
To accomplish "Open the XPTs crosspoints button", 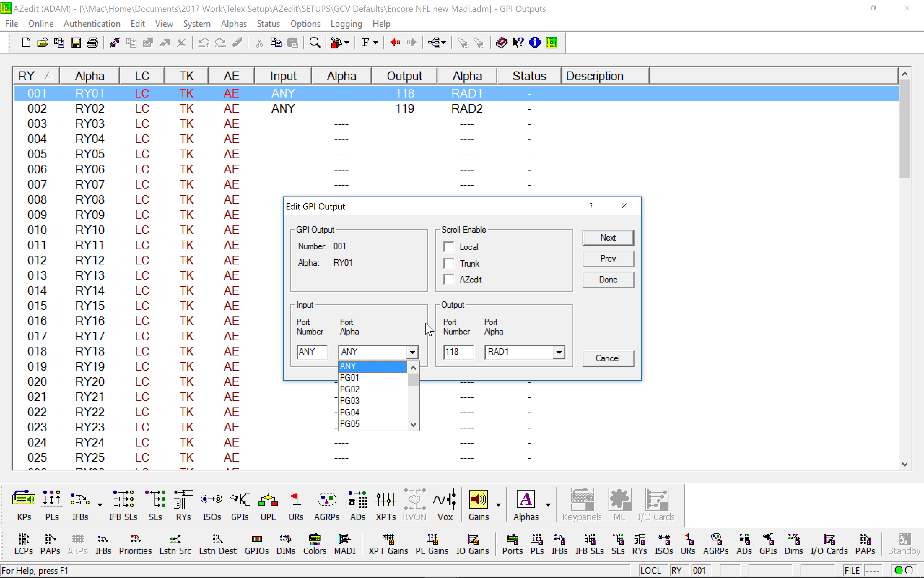I will coord(386,505).
